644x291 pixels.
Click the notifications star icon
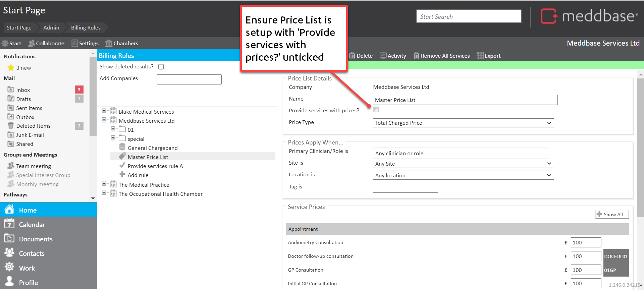click(11, 68)
